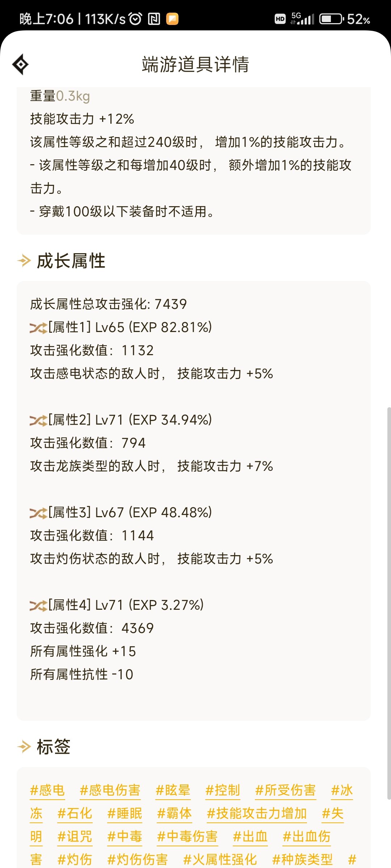The width and height of the screenshot is (391, 868).
Task: Tap the shuffle icon beside 属性2
Action: [38, 420]
